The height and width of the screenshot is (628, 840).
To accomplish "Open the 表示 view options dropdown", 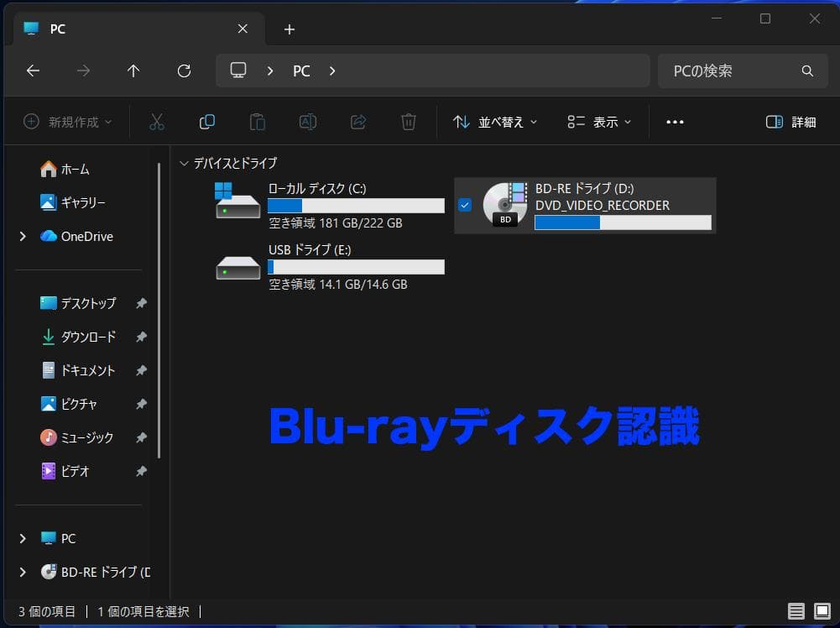I will tap(601, 122).
